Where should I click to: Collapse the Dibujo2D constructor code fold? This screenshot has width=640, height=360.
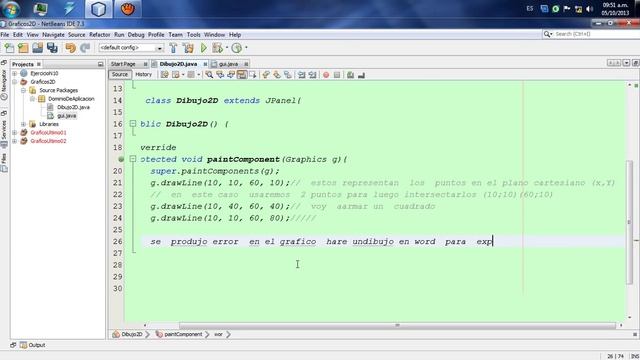coord(133,123)
